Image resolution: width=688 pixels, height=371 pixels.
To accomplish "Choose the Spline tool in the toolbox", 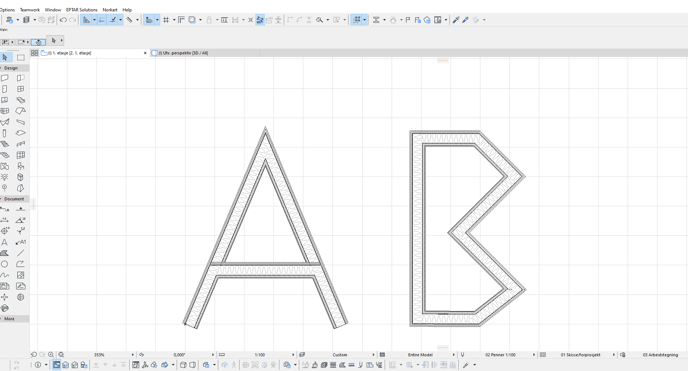I will (5, 275).
